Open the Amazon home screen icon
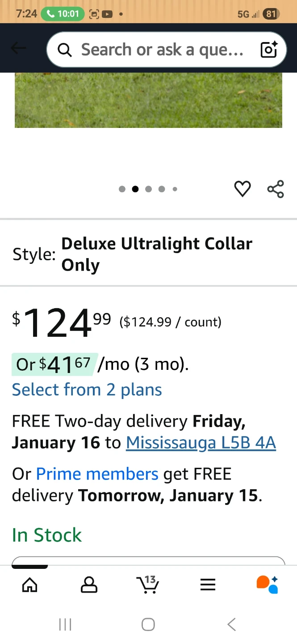The width and height of the screenshot is (297, 644). 29,585
